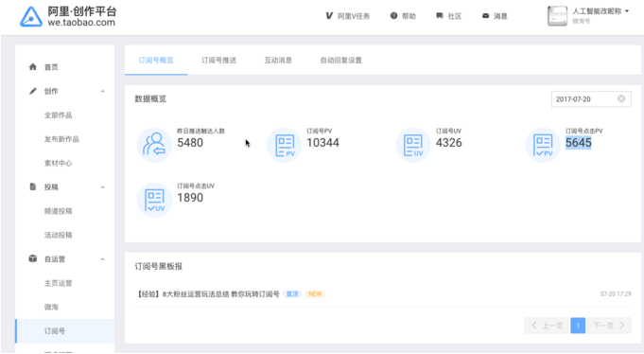The image size is (644, 354).
Task: Open 频道投稿 in the sidebar
Action: (x=59, y=211)
